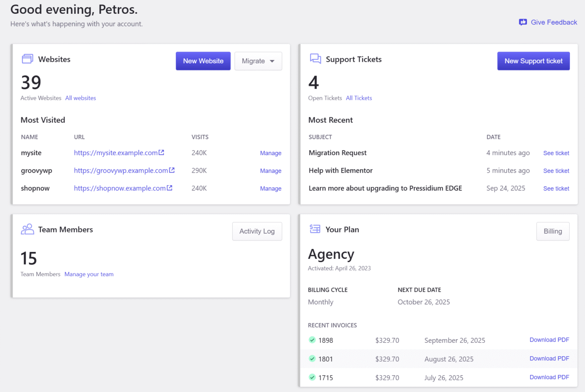Open groovywp external link icon
Screen dimensions: 585x392
click(172, 170)
